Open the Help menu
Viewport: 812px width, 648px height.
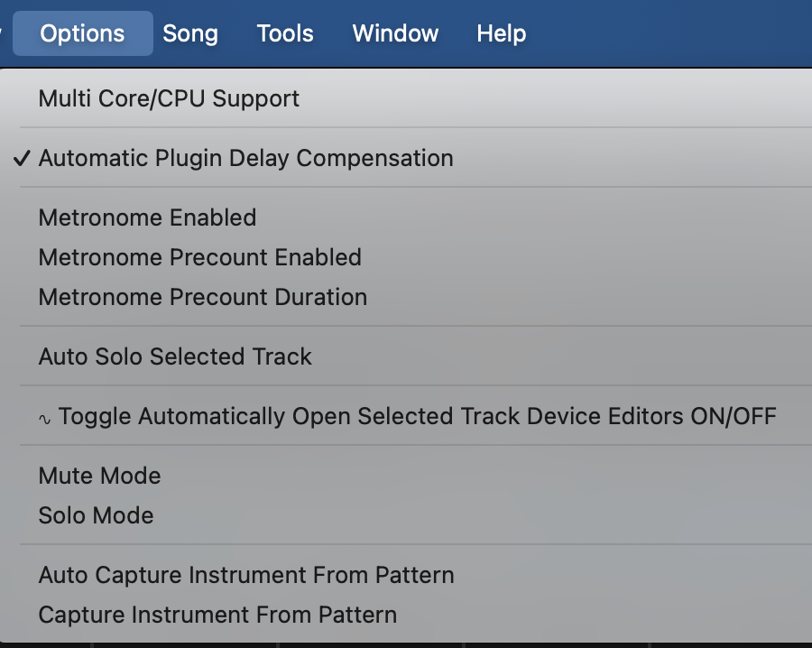pyautogui.click(x=501, y=33)
